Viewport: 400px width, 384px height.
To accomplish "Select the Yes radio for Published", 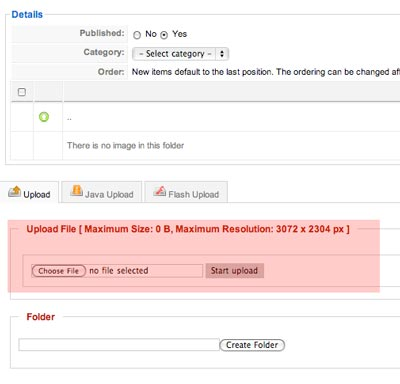I will tap(164, 35).
